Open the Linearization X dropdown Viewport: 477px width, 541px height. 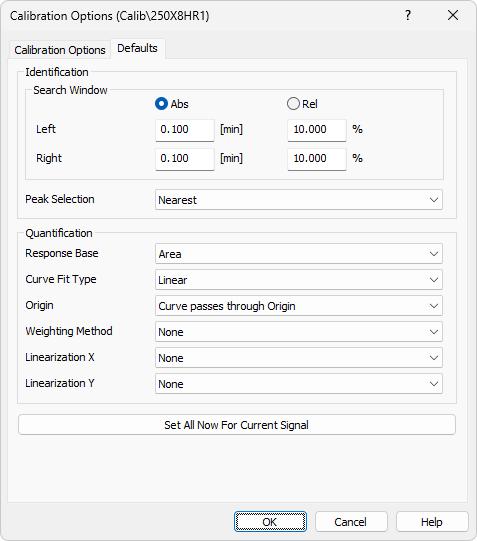299,357
